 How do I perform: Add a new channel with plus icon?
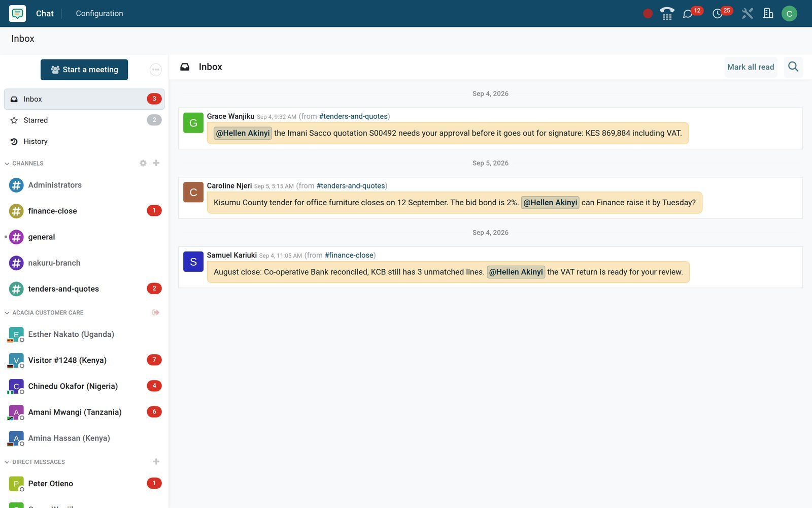click(156, 163)
